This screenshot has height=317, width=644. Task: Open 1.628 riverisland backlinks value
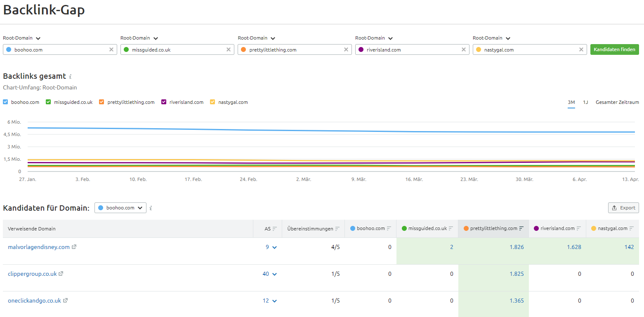[574, 247]
